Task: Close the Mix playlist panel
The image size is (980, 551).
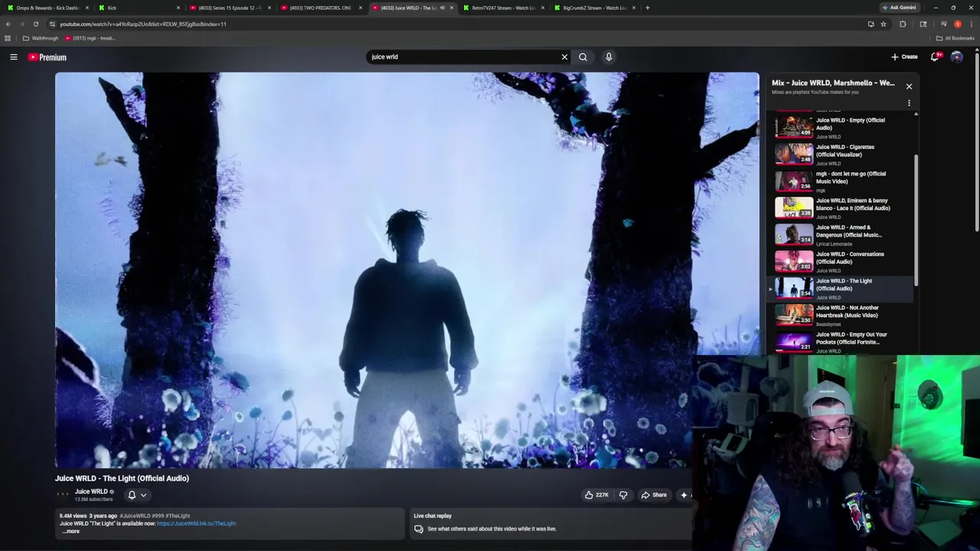Action: (909, 86)
